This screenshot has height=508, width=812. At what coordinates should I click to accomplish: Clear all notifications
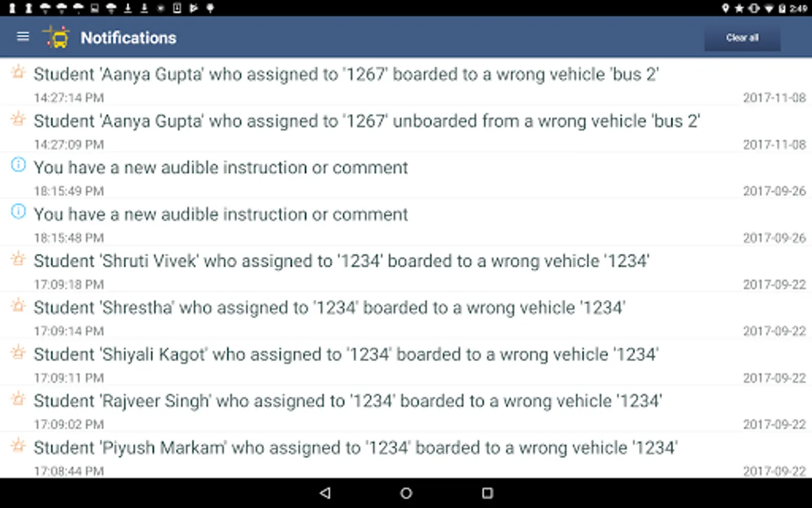tap(742, 38)
